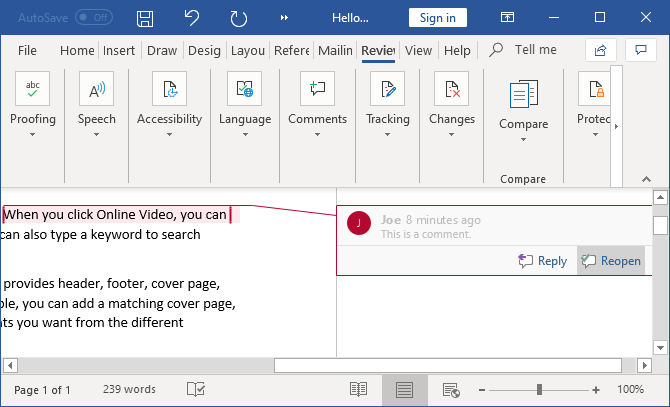Click the Compare documents icon
The width and height of the screenshot is (670, 407).
click(x=523, y=95)
